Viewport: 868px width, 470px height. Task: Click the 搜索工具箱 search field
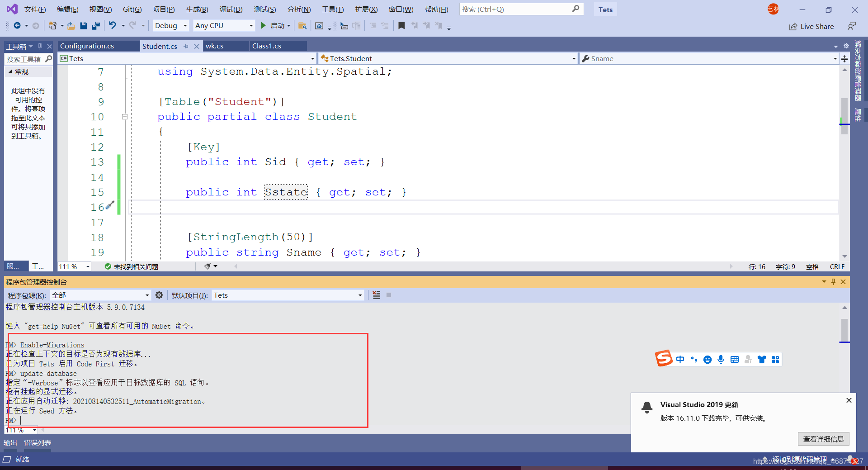[29, 59]
